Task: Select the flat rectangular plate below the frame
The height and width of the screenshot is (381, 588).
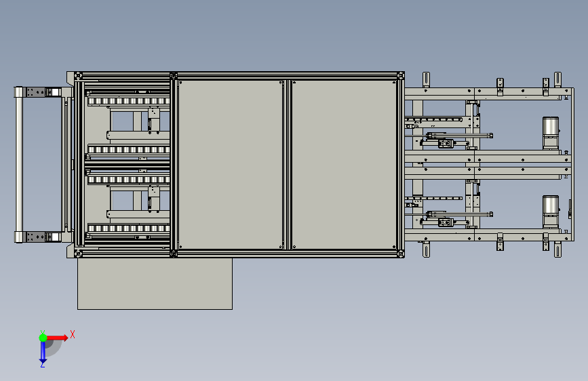Action: [155, 283]
